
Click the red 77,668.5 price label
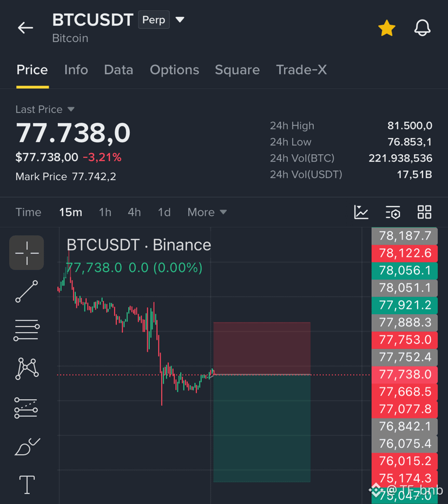coord(405,392)
